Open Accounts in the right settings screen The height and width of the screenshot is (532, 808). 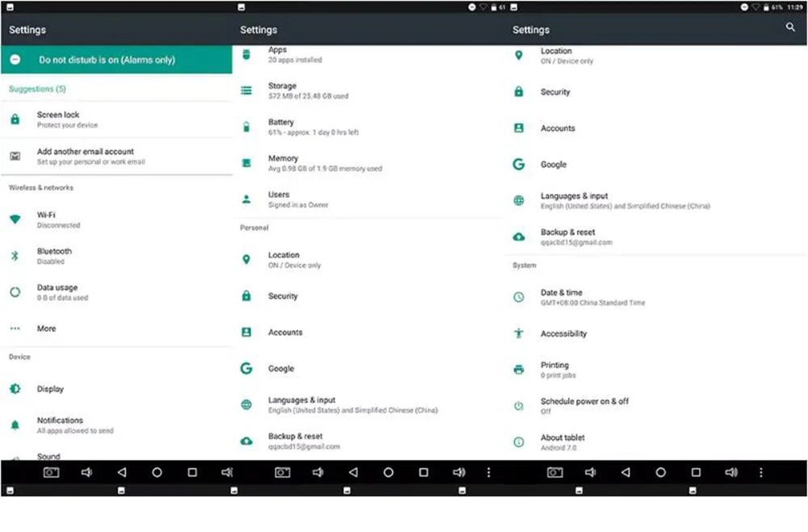pos(657,128)
